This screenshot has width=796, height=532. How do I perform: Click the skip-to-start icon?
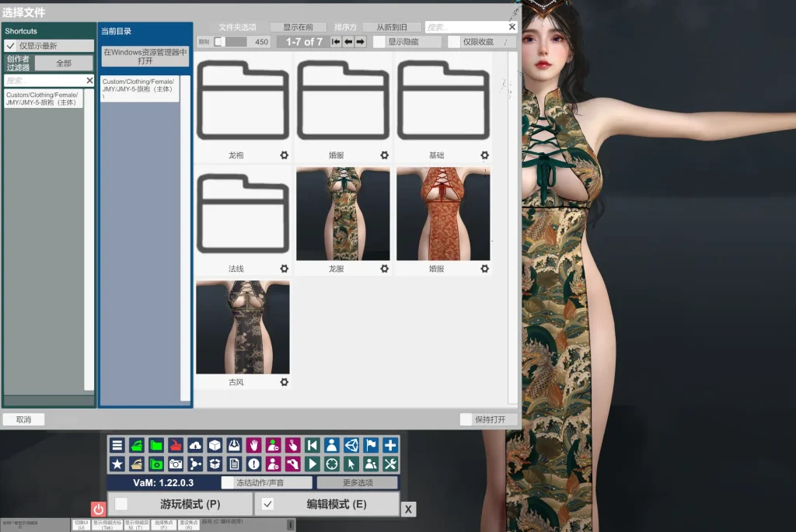(x=312, y=445)
